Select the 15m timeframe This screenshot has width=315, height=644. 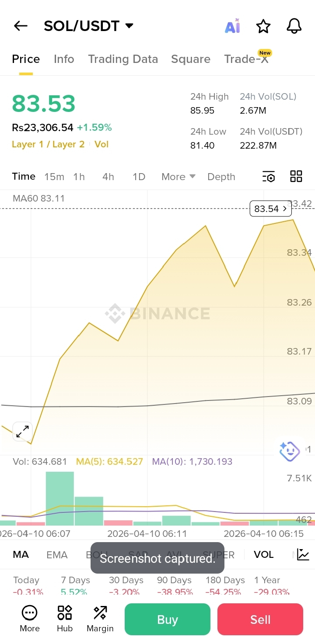[54, 177]
